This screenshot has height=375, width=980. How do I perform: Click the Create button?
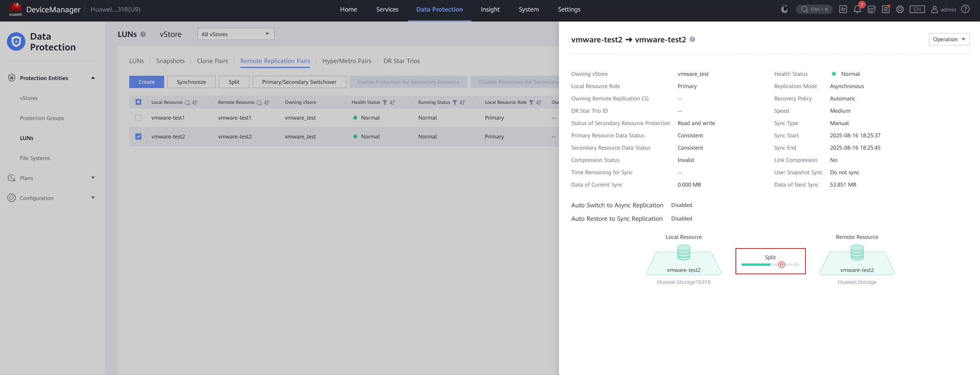coord(146,82)
